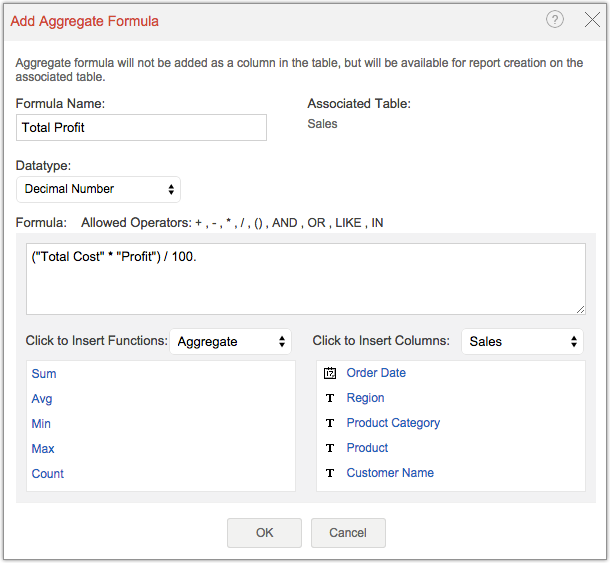Click the Formula Name text field
This screenshot has width=610, height=563.
[141, 128]
